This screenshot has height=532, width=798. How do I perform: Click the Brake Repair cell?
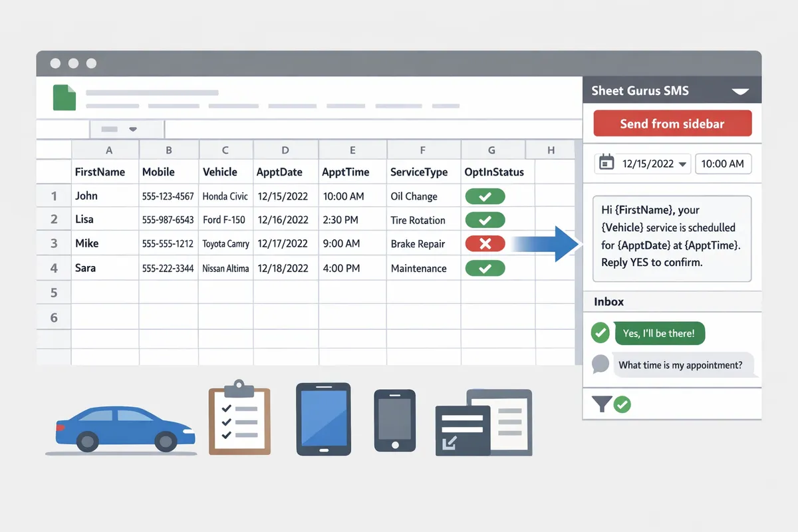point(423,243)
